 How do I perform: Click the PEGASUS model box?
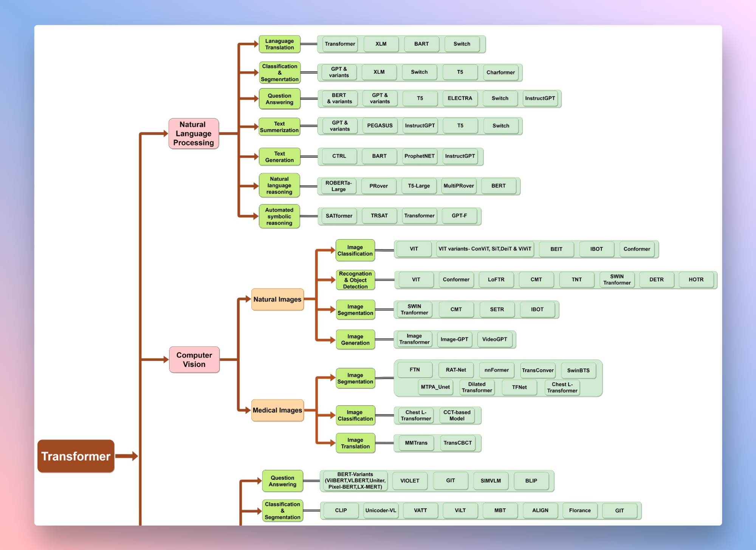[380, 125]
